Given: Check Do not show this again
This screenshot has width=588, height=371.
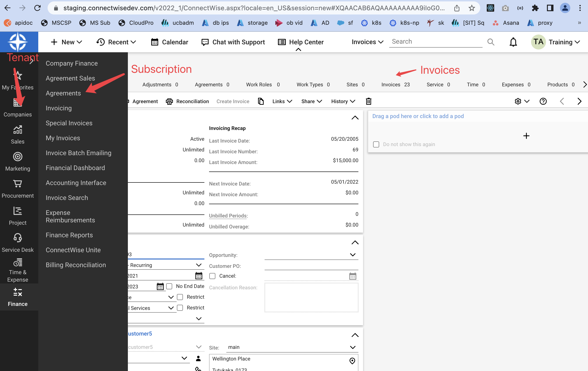Looking at the screenshot, I should point(376,144).
